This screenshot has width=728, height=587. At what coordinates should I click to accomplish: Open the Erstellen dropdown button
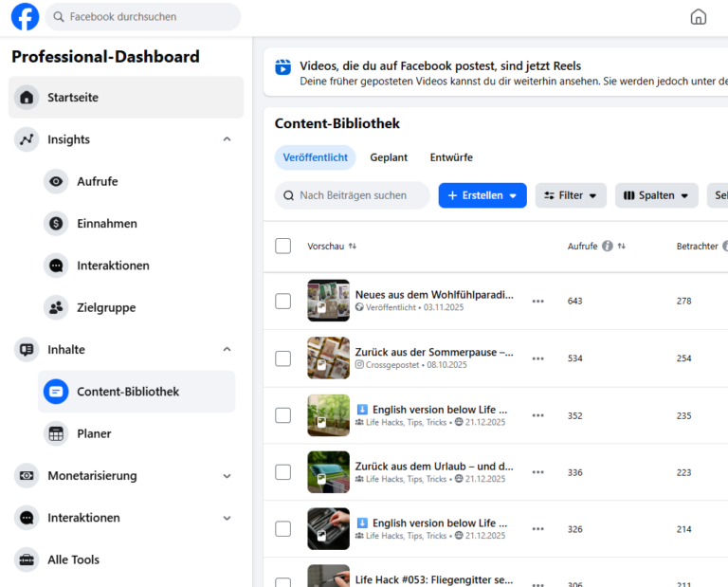click(482, 195)
